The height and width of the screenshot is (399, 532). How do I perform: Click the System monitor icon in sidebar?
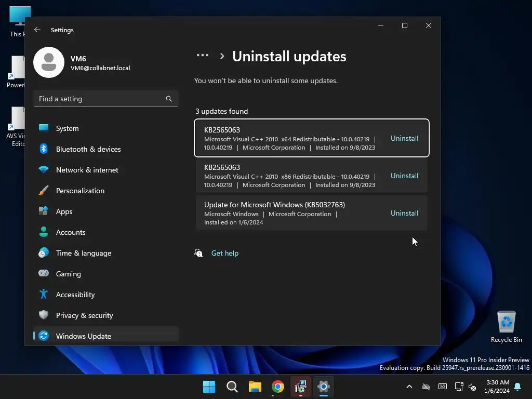tap(44, 128)
